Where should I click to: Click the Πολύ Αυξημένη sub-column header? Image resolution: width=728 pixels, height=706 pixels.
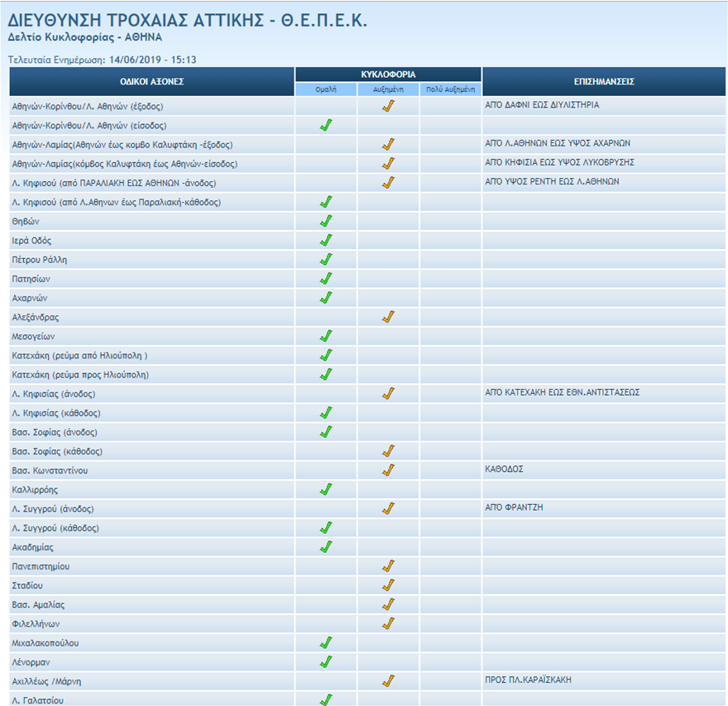450,89
